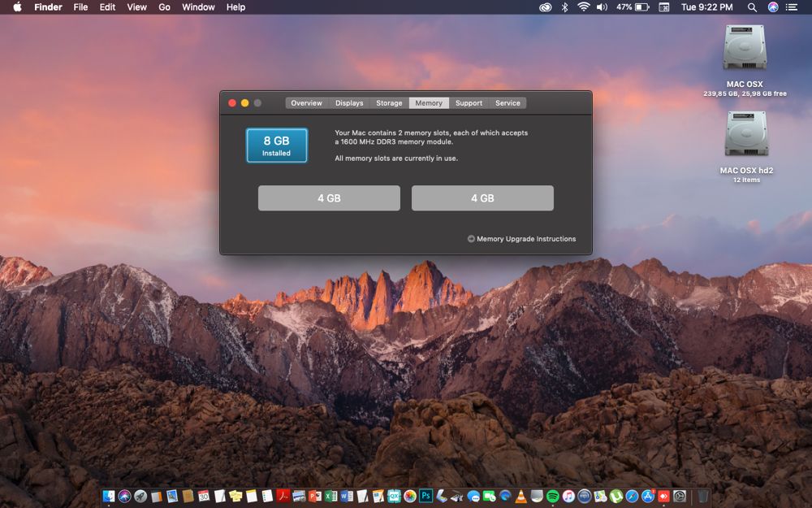Open Calendar showing 30 in Dock
Image resolution: width=812 pixels, height=508 pixels.
coord(204,496)
